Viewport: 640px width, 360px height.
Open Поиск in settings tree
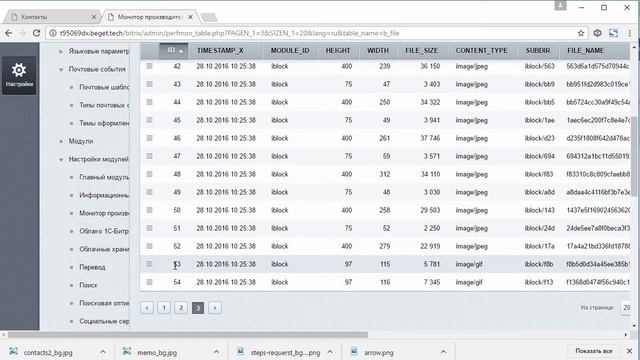(88, 285)
